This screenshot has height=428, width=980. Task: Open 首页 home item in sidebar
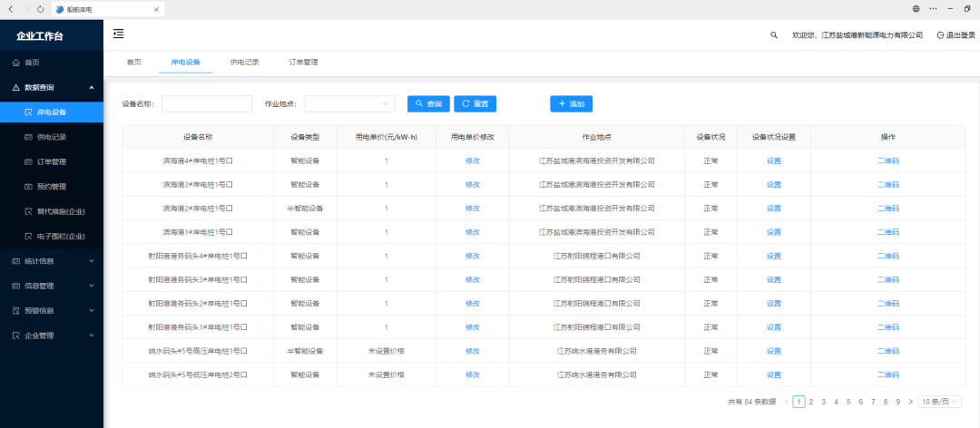(32, 63)
